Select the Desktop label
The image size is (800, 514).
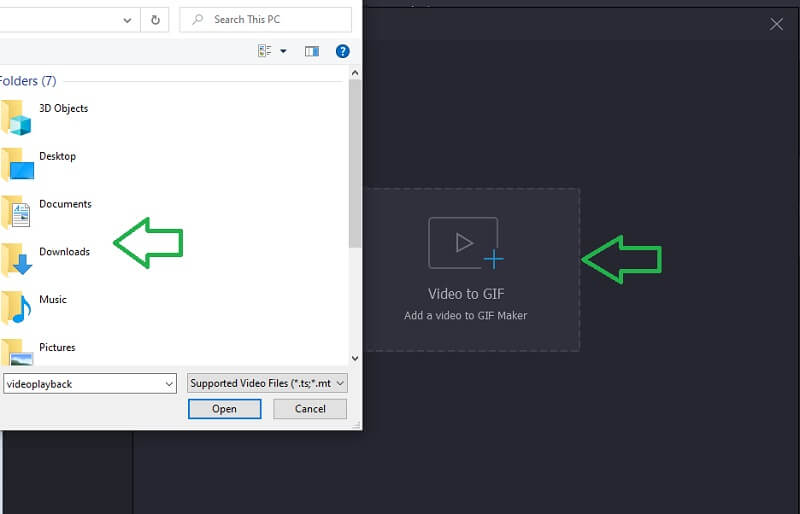[57, 156]
